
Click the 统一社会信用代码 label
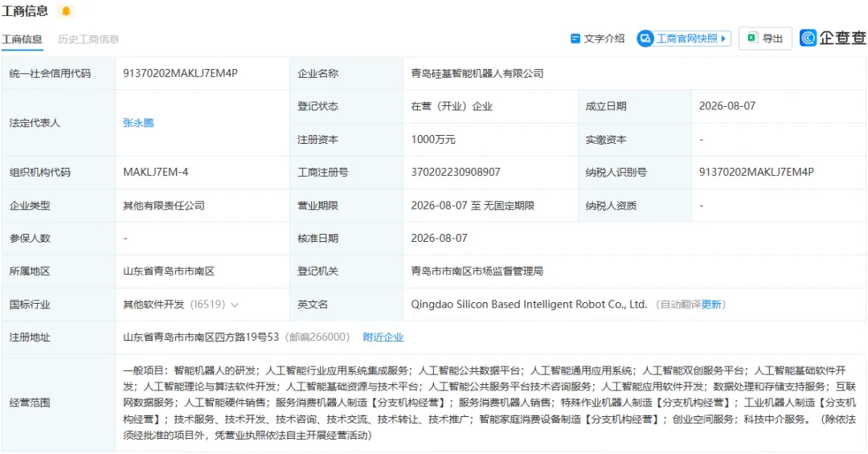tap(50, 74)
